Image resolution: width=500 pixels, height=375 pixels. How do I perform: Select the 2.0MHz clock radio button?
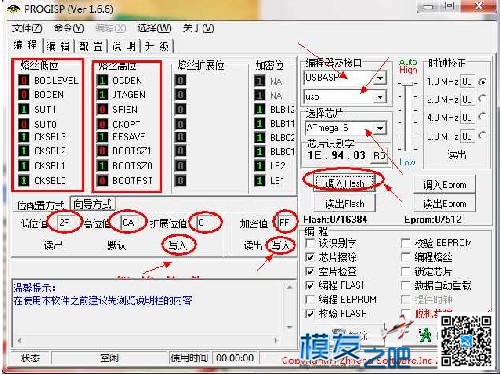click(x=482, y=99)
